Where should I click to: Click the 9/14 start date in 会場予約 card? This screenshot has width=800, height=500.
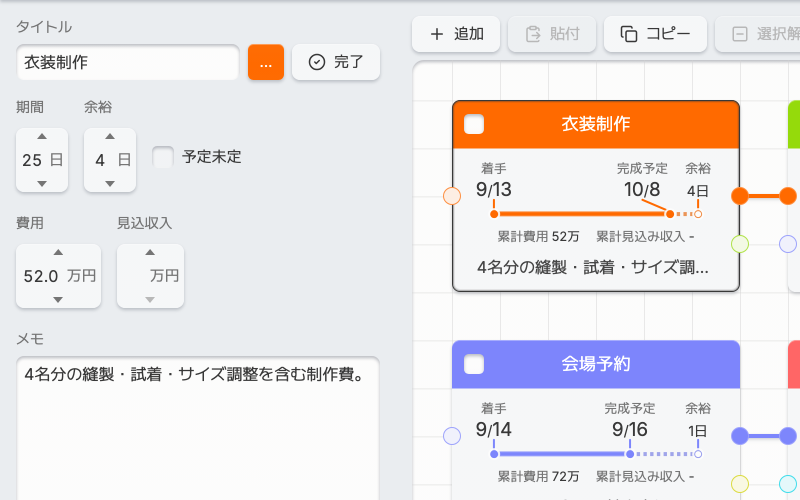494,430
